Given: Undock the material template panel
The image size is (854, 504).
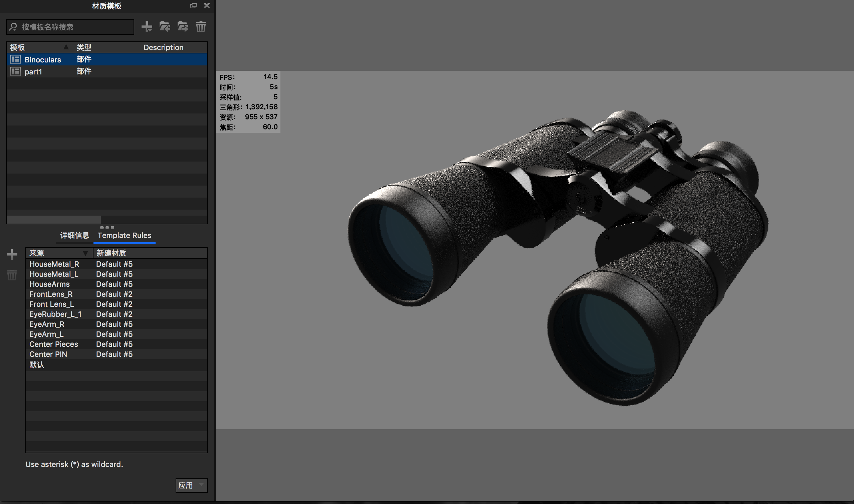Looking at the screenshot, I should [193, 5].
